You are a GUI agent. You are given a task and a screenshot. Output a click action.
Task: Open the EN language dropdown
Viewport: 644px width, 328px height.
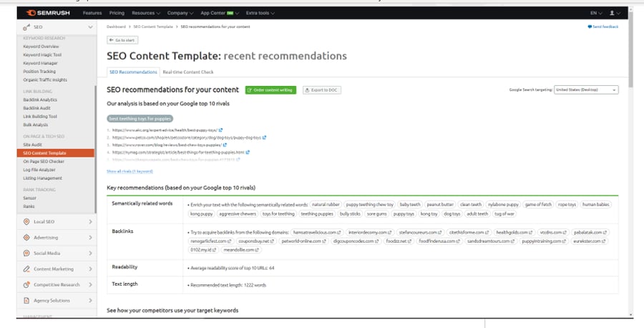click(596, 13)
